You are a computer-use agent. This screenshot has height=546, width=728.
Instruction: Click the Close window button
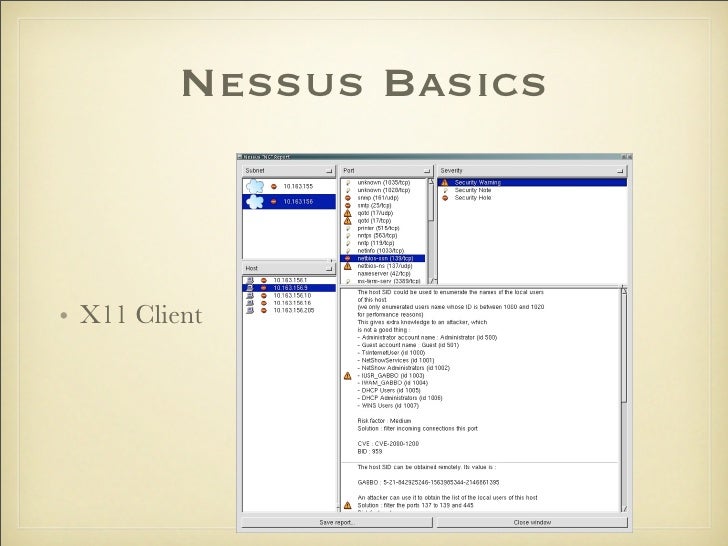point(532,522)
